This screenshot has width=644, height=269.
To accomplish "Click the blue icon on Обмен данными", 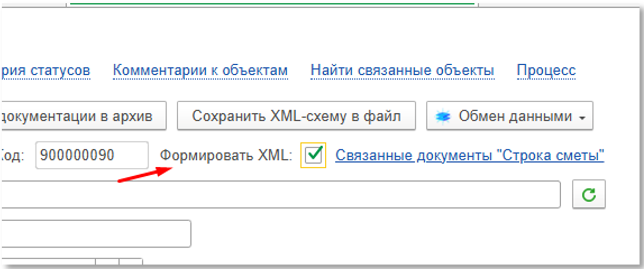I will [443, 116].
